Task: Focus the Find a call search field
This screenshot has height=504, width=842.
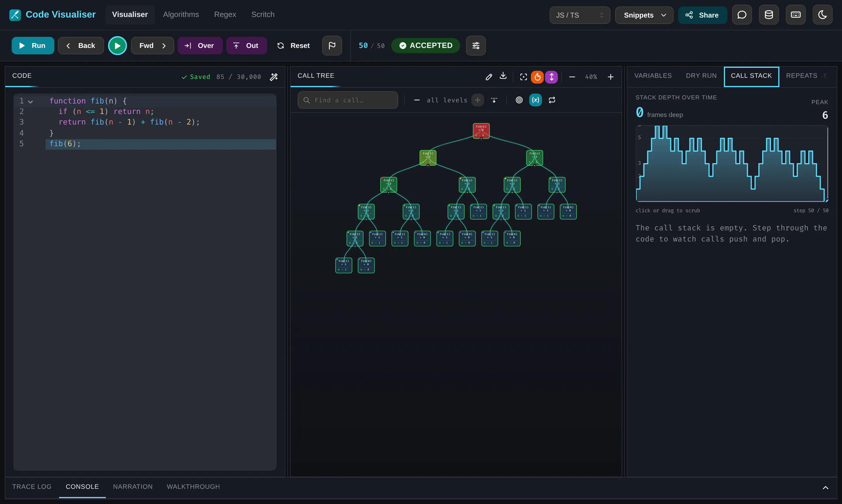Action: (348, 100)
